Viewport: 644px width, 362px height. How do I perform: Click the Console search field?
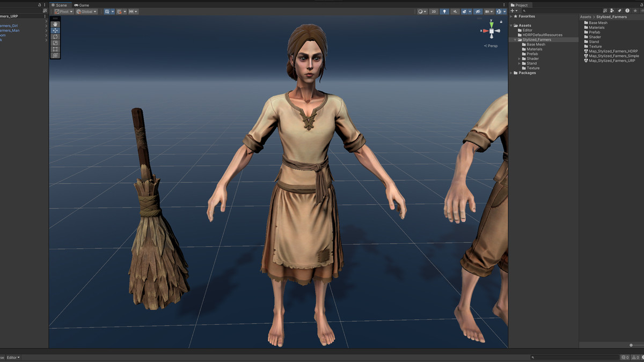coord(574,358)
